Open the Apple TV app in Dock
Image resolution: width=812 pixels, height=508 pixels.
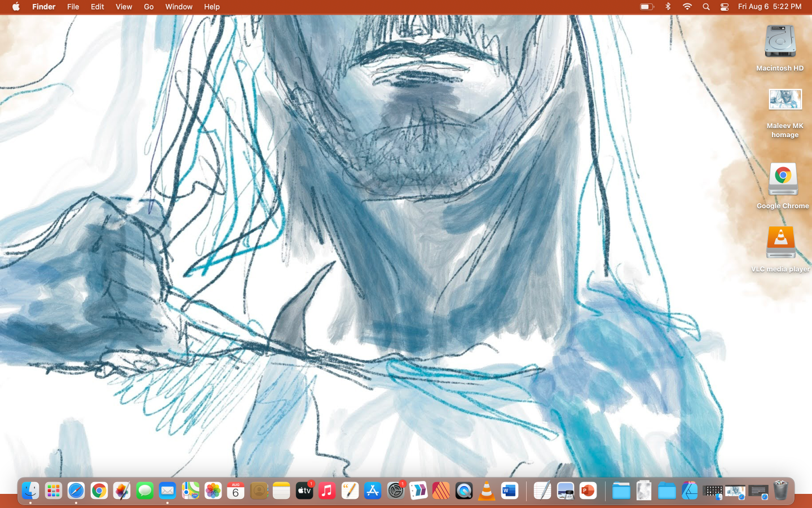[304, 491]
